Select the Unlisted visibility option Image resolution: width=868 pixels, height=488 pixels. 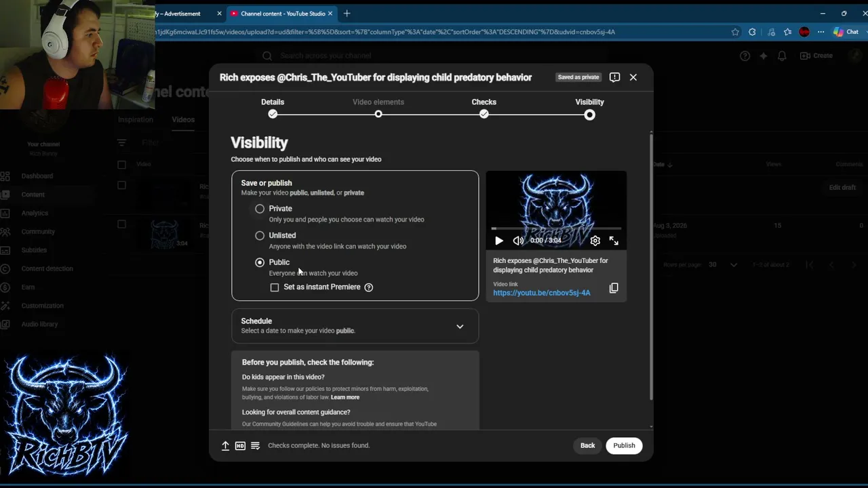pos(260,236)
